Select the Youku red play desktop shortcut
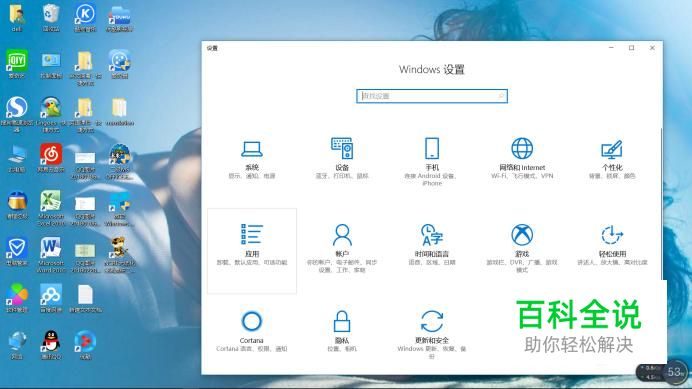This screenshot has width=692, height=389. pos(85,345)
